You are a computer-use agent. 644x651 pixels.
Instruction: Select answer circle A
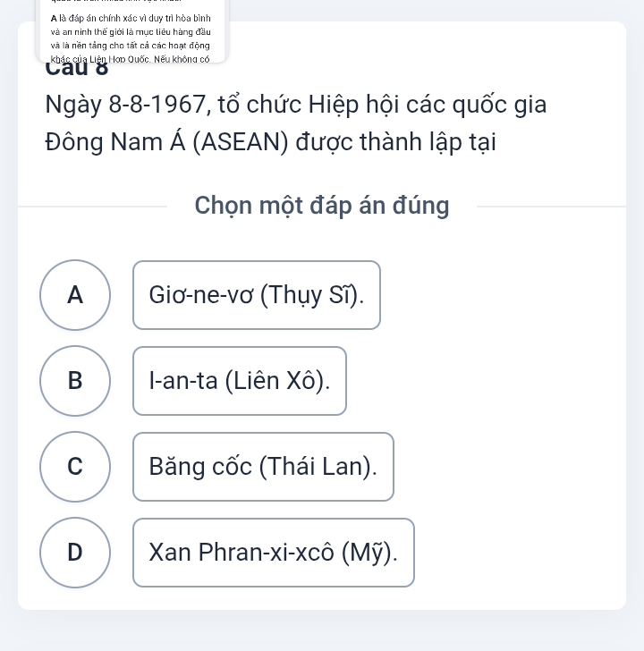point(76,295)
